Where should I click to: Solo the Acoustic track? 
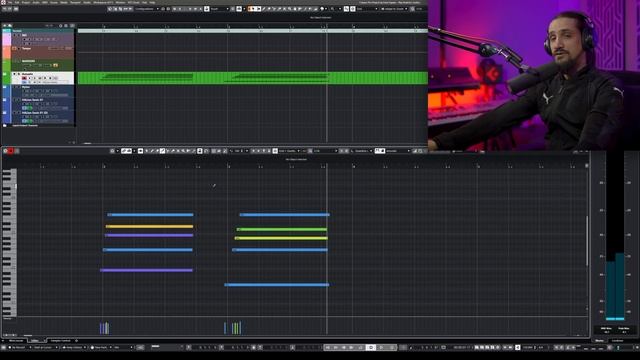pyautogui.click(x=18, y=74)
